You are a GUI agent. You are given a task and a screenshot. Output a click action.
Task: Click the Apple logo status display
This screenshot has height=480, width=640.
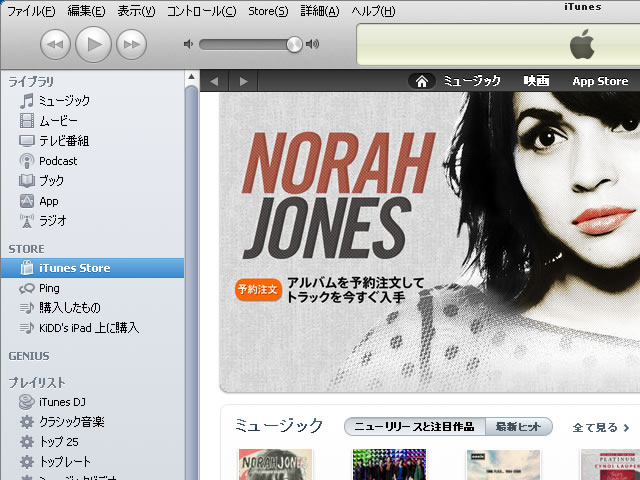(582, 44)
